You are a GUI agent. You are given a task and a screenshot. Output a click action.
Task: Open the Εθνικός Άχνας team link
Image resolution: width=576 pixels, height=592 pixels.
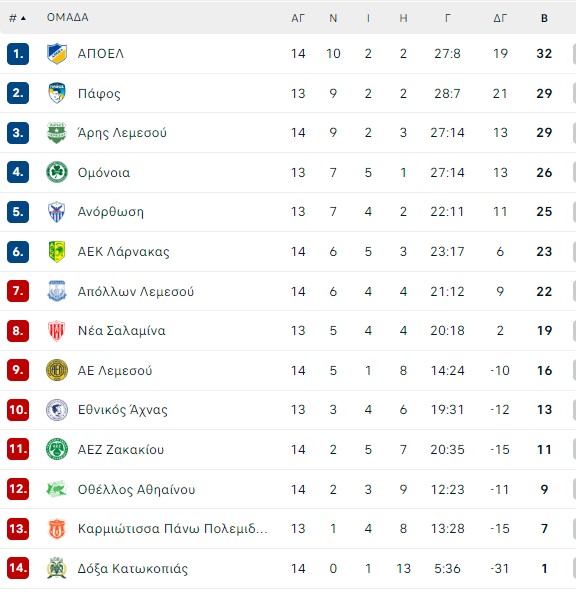[x=123, y=410]
